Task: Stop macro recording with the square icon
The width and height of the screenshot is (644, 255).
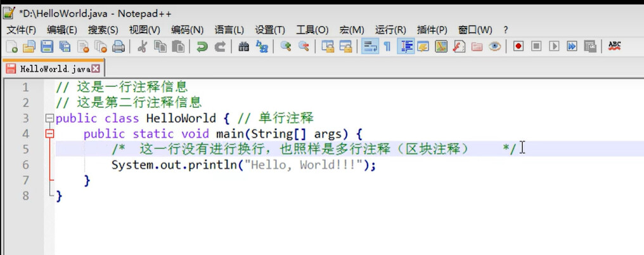Action: (x=536, y=46)
